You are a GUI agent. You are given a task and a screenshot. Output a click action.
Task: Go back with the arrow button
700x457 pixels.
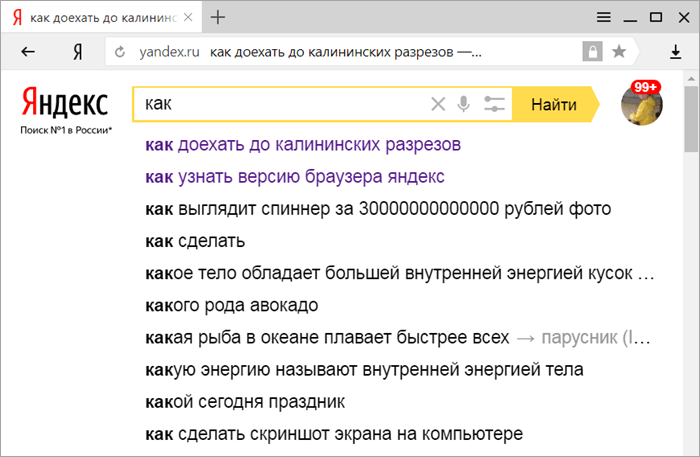tap(28, 52)
